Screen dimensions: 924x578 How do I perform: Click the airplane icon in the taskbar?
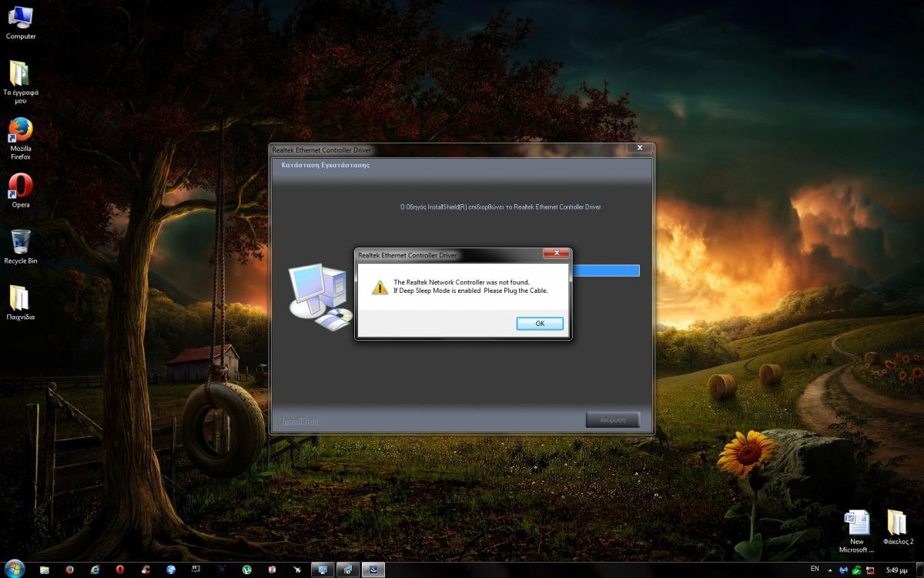296,570
